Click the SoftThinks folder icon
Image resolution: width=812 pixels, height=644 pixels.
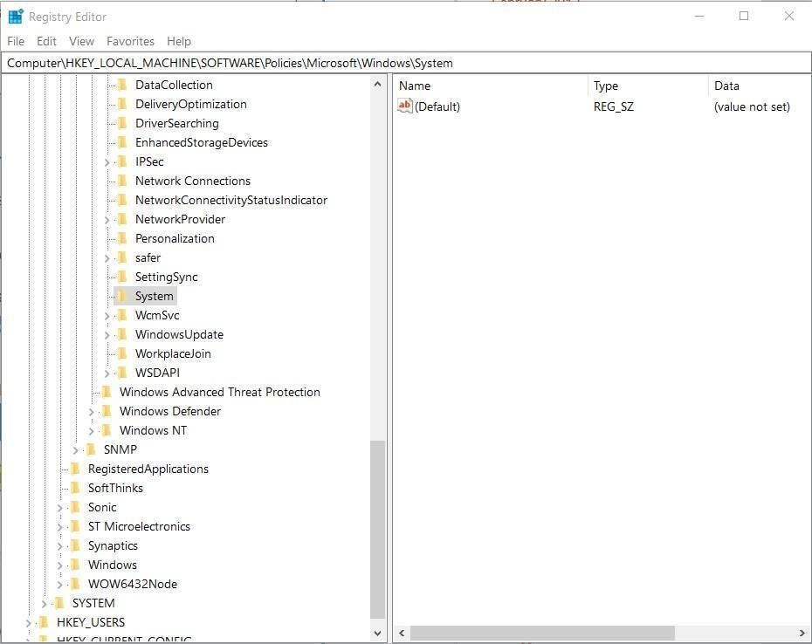(x=75, y=488)
